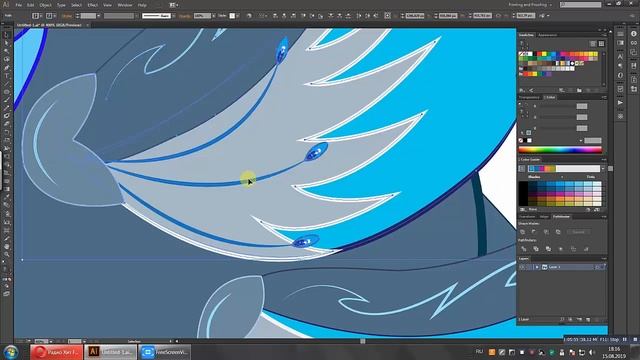Viewport: 640px width, 360px height.
Task: Select the Eraser tool
Action: pyautogui.click(x=6, y=124)
